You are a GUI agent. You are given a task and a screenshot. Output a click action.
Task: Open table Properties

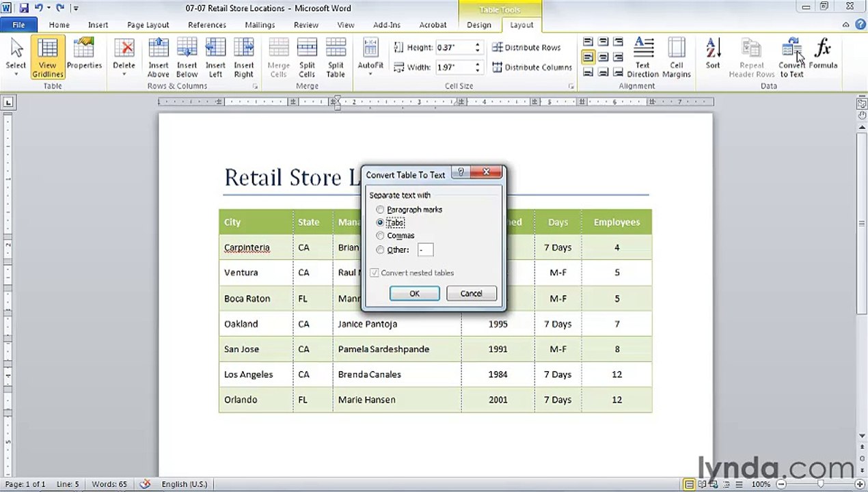pyautogui.click(x=84, y=55)
